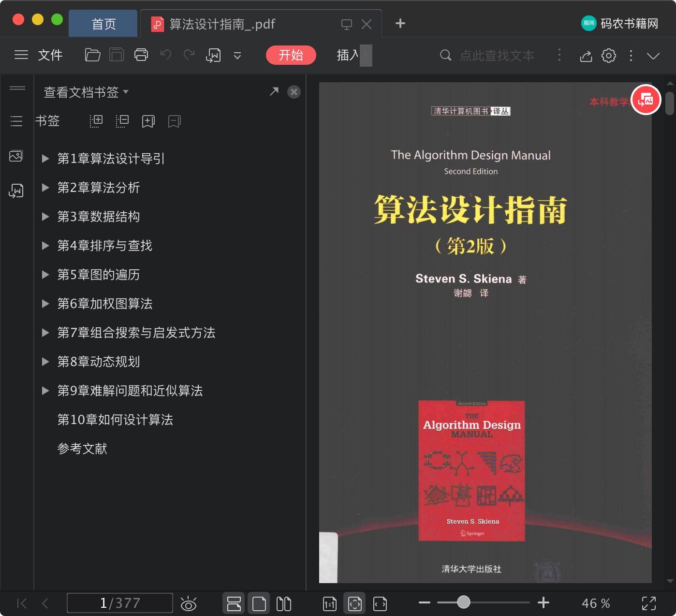Toggle fit page view
The image size is (676, 616).
coord(355,603)
